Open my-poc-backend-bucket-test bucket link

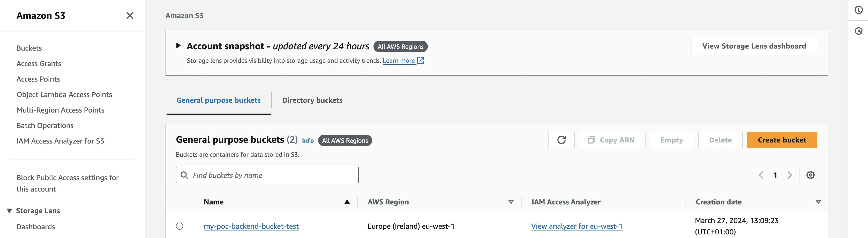pos(251,226)
